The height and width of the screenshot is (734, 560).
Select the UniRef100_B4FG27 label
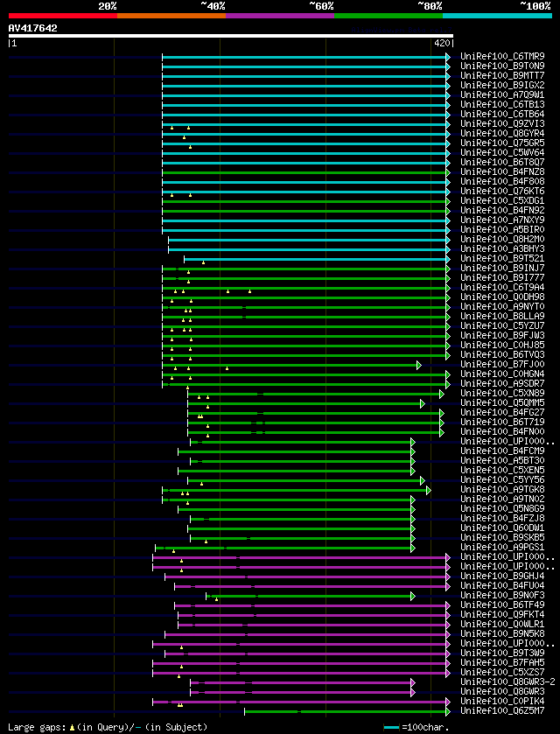(502, 412)
